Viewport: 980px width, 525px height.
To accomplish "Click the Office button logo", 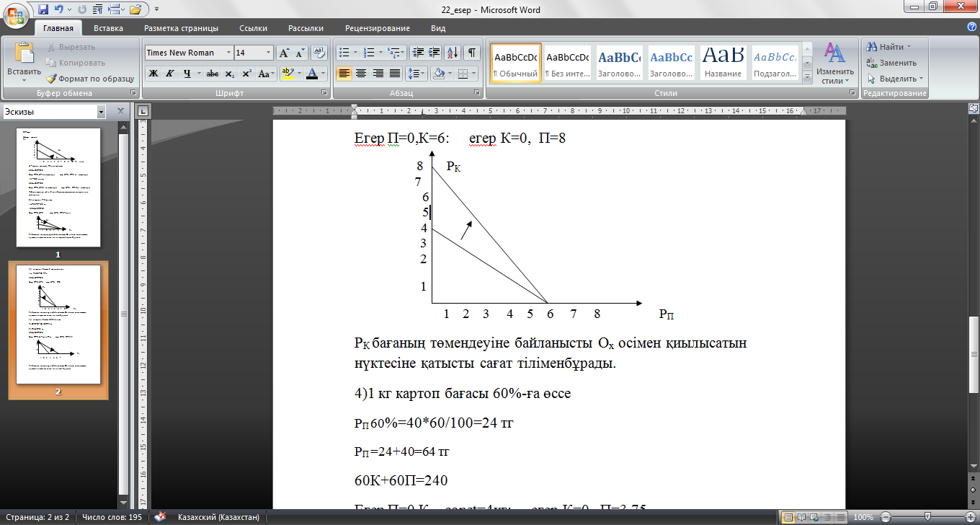I will 16,16.
